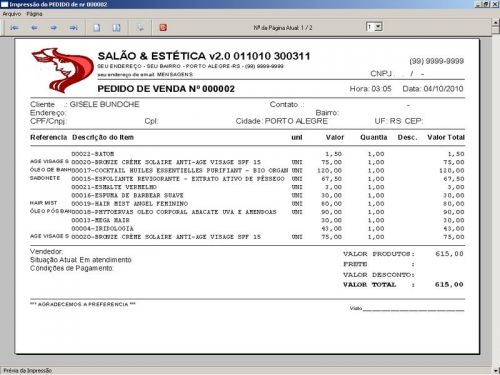The width and height of the screenshot is (500, 375).
Task: Click the 120,00 value of COCKTAIL HUILES
Action: pyautogui.click(x=329, y=170)
